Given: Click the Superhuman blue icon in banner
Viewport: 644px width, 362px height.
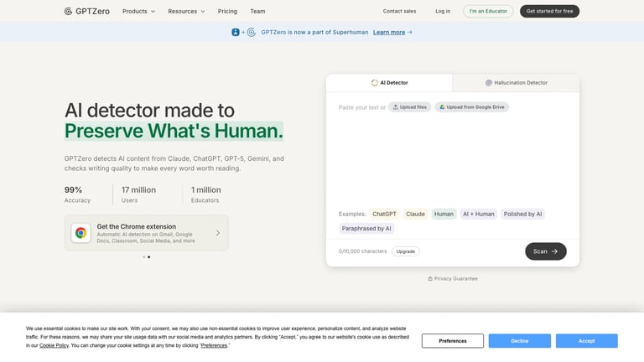Looking at the screenshot, I should point(236,32).
